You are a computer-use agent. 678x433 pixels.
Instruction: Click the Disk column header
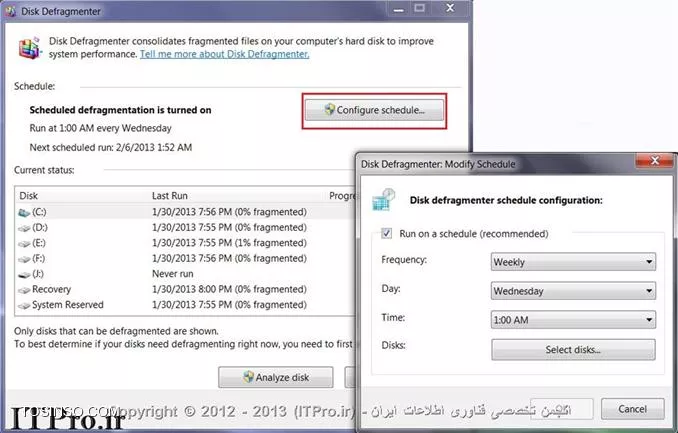pyautogui.click(x=29, y=196)
